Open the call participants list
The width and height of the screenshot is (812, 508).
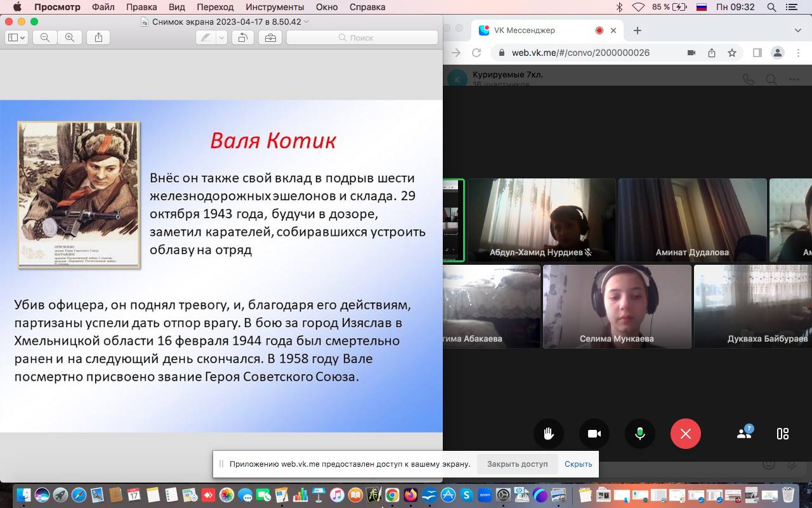(744, 434)
